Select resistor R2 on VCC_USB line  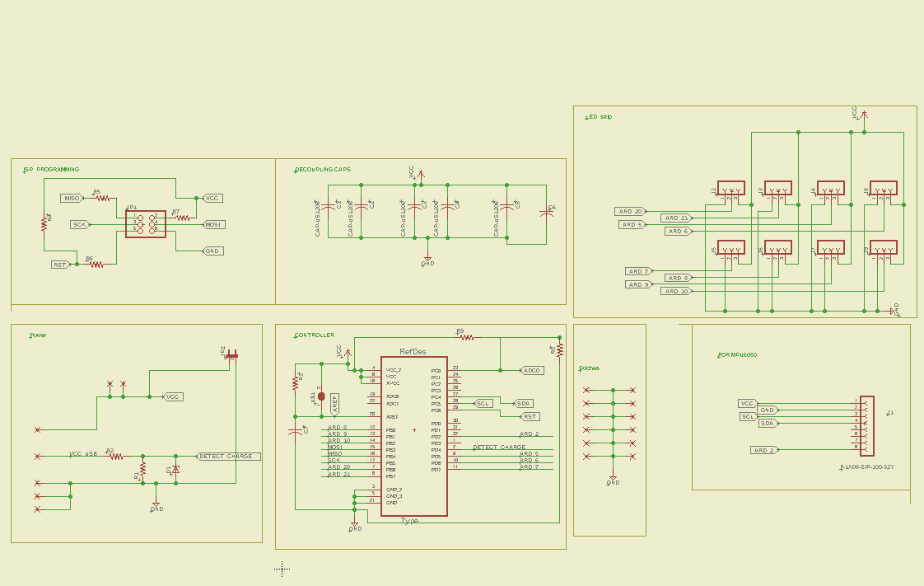coord(117,457)
